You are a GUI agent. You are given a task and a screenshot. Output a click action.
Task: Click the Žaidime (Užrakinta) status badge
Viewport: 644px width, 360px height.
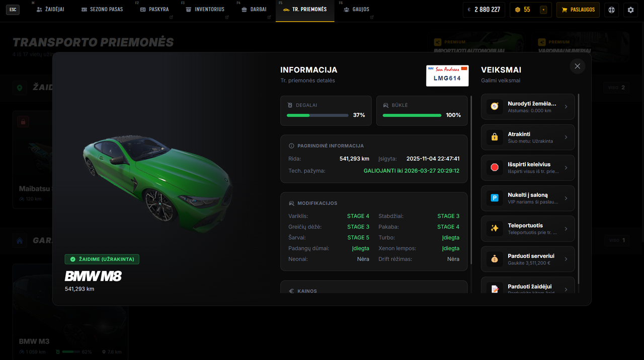pos(102,259)
